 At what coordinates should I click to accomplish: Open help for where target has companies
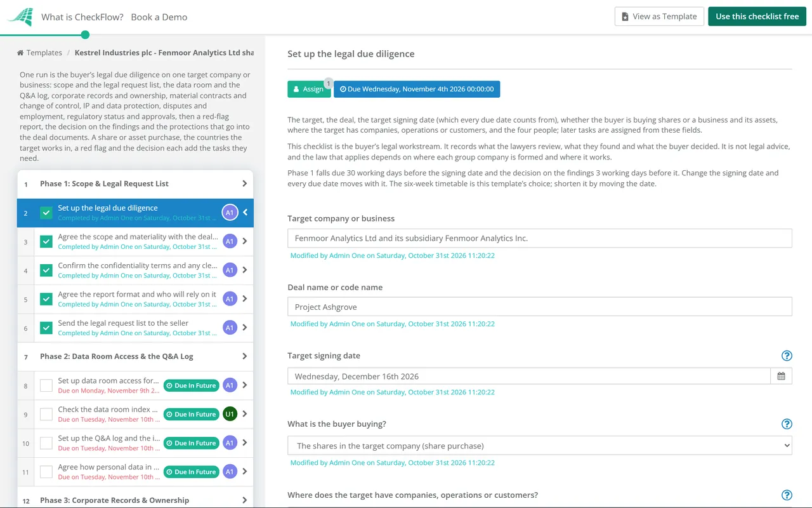coord(787,495)
